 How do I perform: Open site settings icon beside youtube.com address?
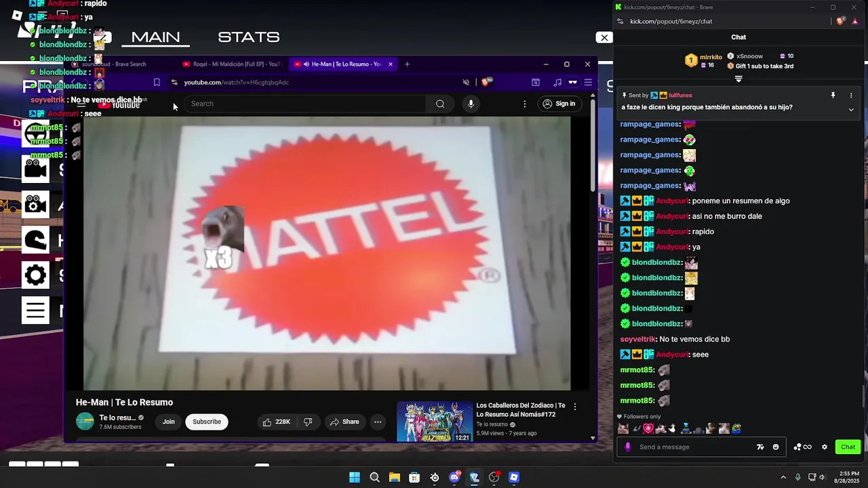click(174, 82)
